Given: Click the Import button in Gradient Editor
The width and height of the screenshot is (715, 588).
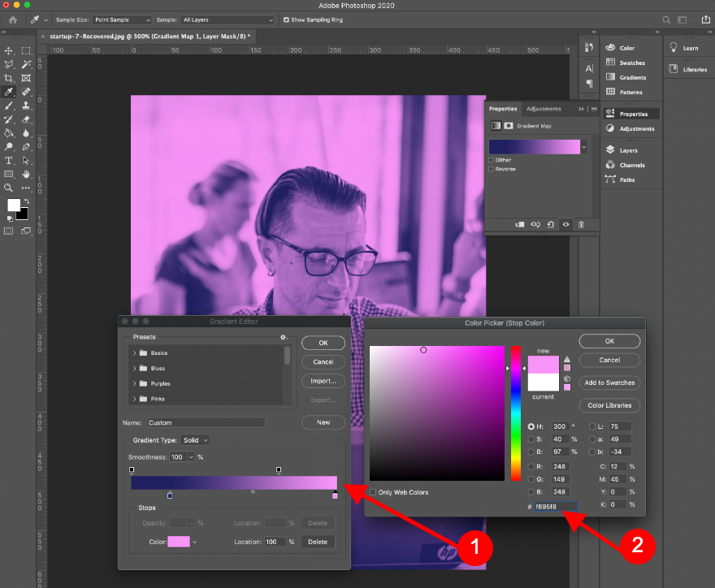Looking at the screenshot, I should (x=323, y=382).
